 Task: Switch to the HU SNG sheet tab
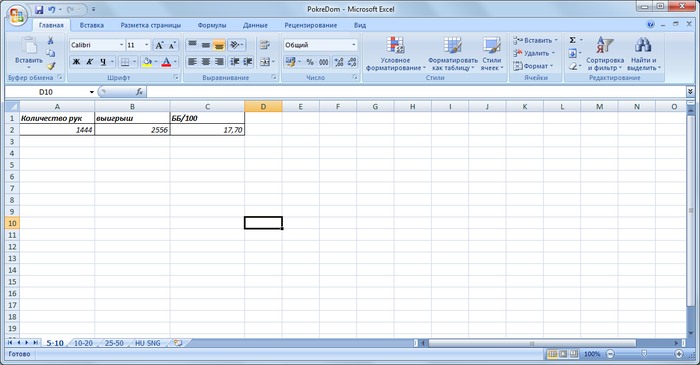[x=147, y=343]
